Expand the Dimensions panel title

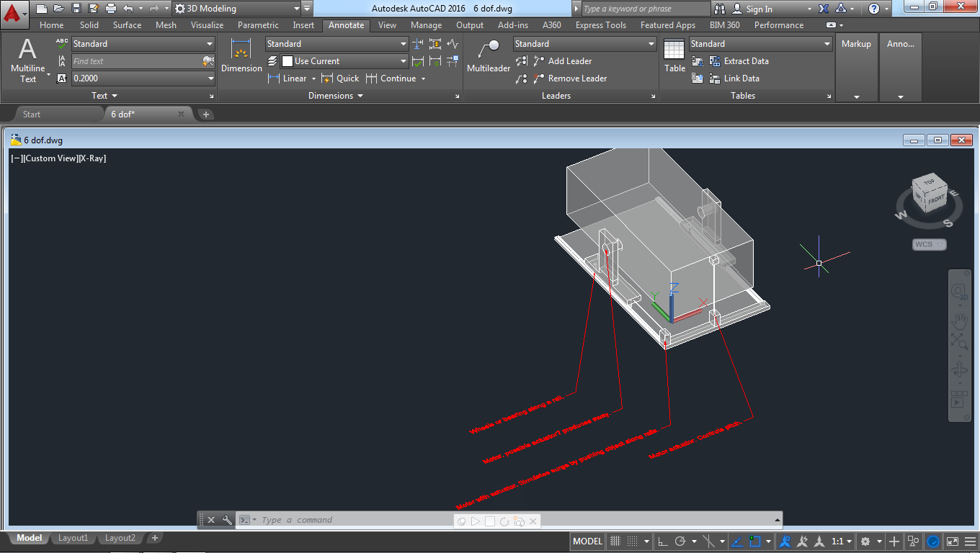pyautogui.click(x=336, y=96)
